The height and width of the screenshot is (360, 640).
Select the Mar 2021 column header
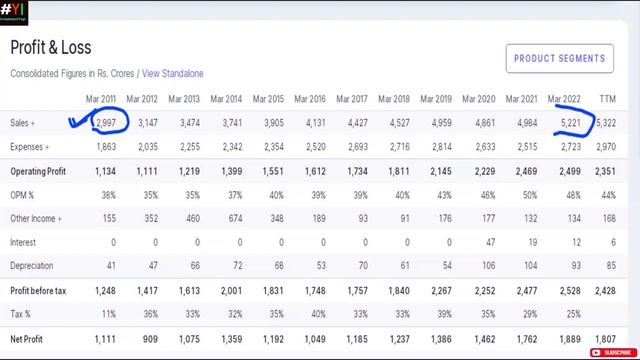tap(521, 99)
